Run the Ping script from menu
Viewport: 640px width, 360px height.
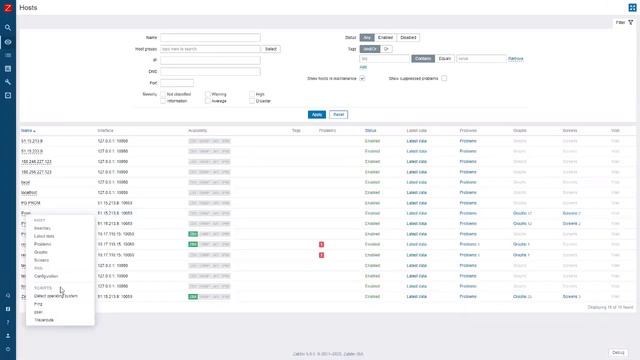tap(38, 304)
